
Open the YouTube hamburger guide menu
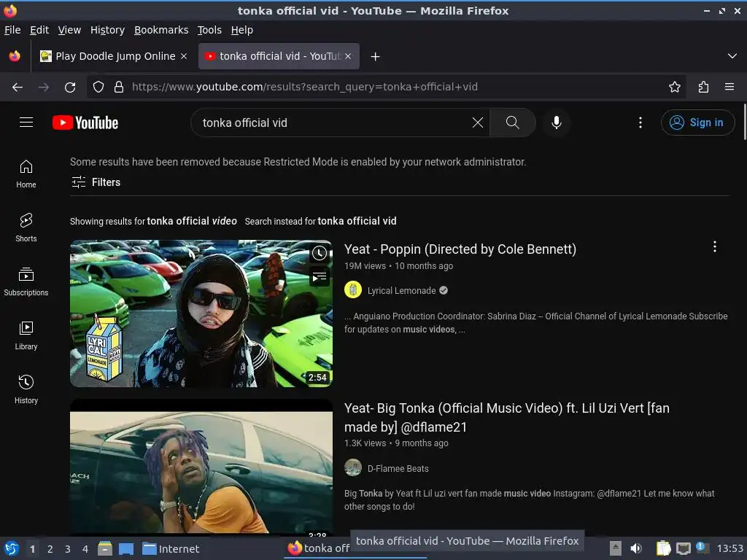[26, 122]
